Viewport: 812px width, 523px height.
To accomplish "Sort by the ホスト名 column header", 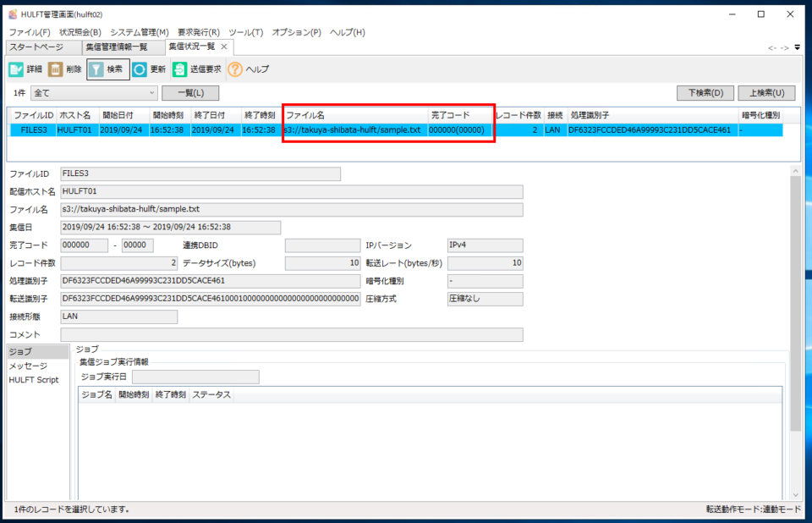I will pos(77,115).
